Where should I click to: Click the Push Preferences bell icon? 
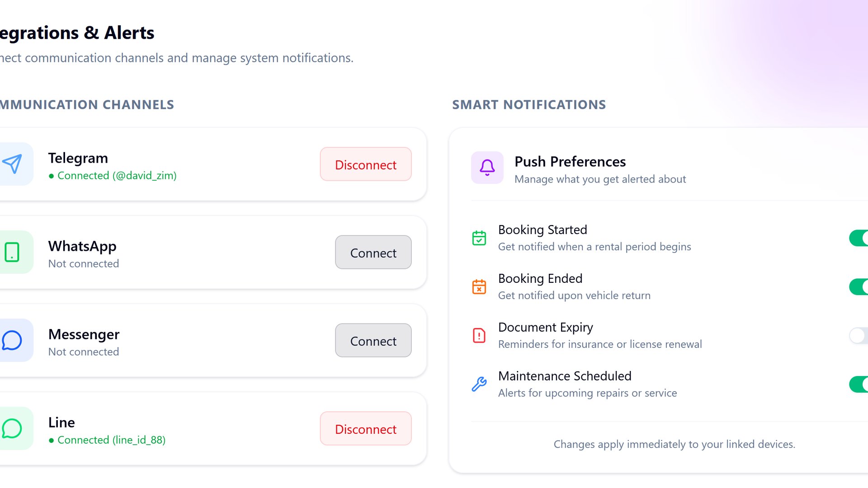[x=487, y=168]
